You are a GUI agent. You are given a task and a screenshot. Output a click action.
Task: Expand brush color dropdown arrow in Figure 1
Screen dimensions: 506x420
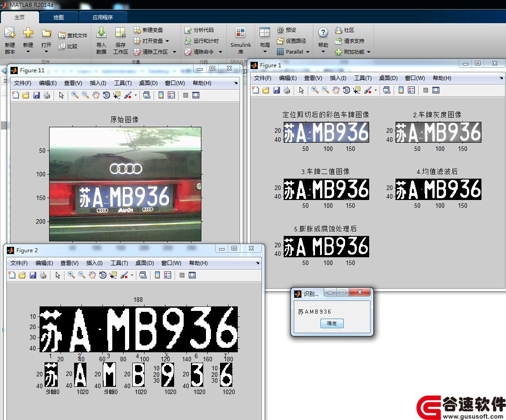coord(376,90)
